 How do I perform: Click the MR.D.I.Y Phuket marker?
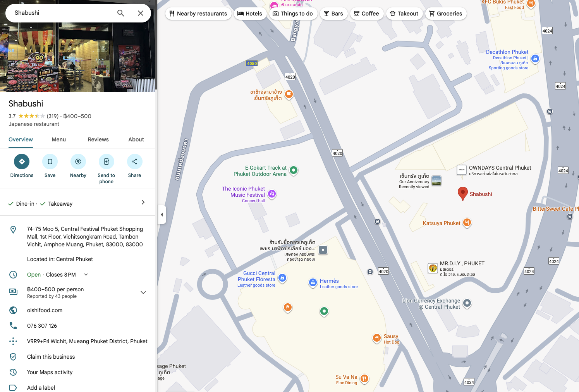tap(433, 268)
